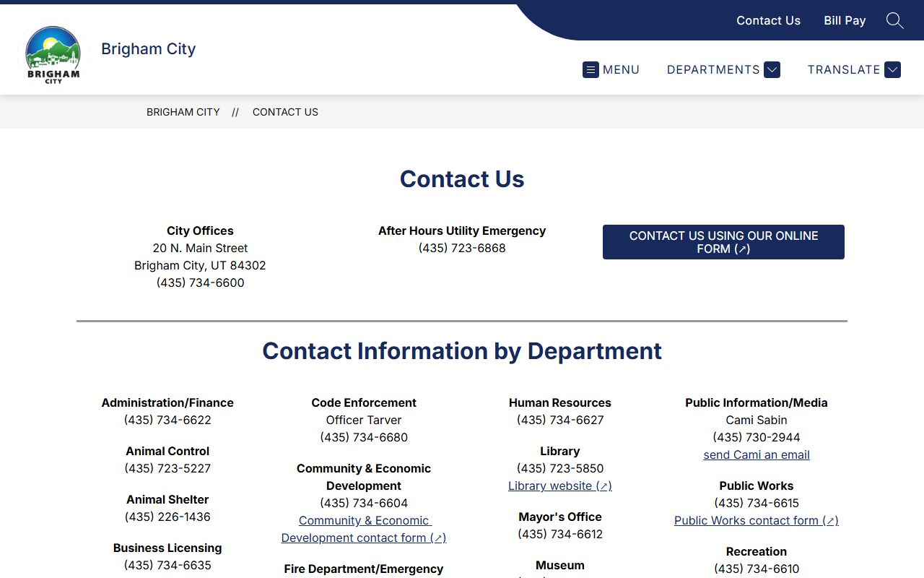This screenshot has width=924, height=578.
Task: Open the TRANSLATE menu label
Action: [x=844, y=70]
